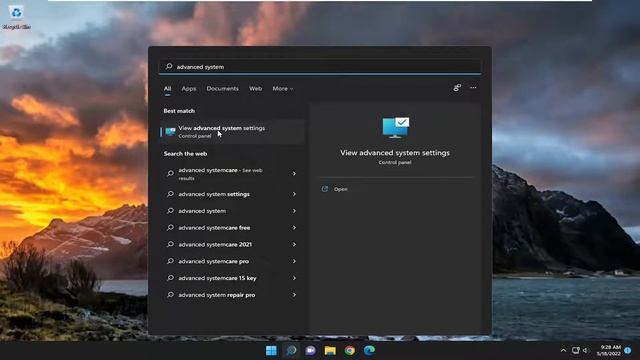Switch to the Documents tab
This screenshot has width=640, height=360.
coord(222,89)
